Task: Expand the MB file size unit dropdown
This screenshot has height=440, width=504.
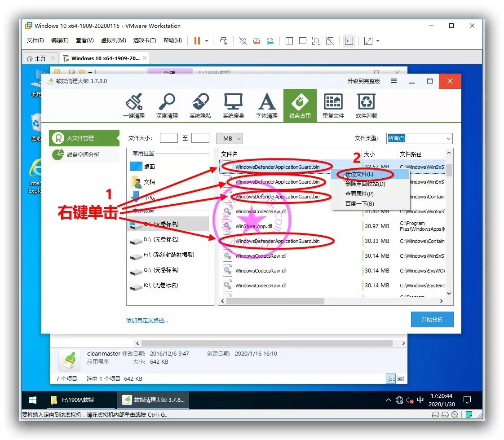Action: coord(229,139)
